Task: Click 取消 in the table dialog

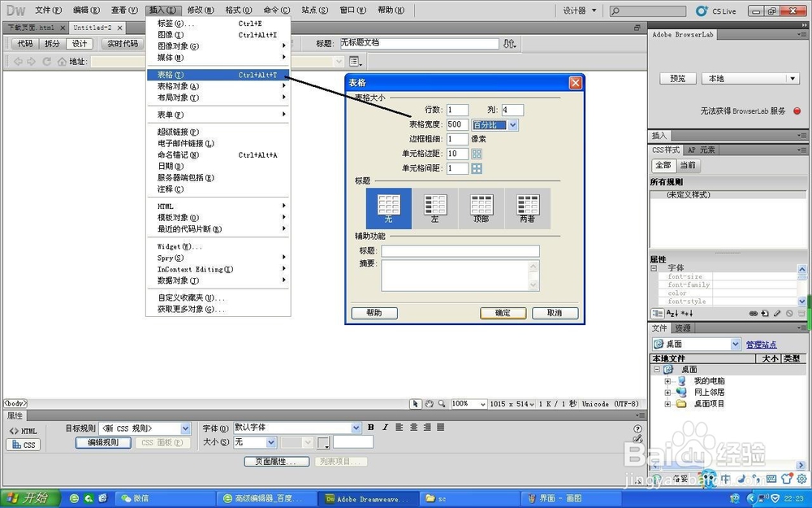Action: pyautogui.click(x=555, y=313)
